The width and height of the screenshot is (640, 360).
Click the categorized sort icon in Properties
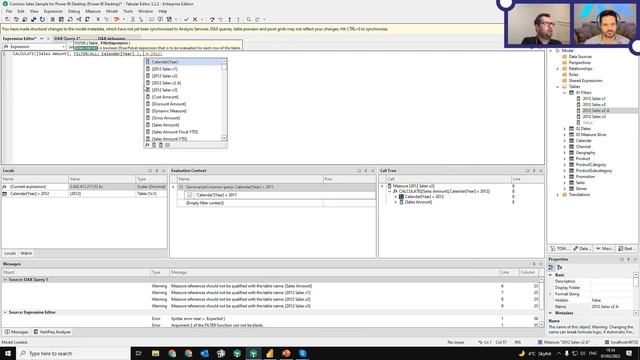(x=551, y=267)
